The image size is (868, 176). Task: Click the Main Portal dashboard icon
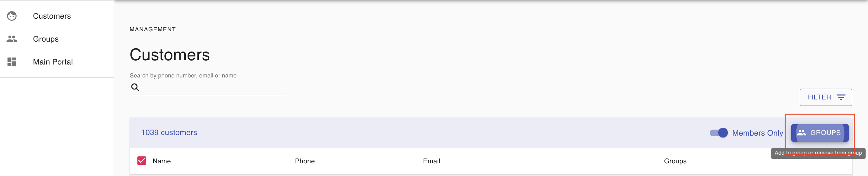(12, 62)
